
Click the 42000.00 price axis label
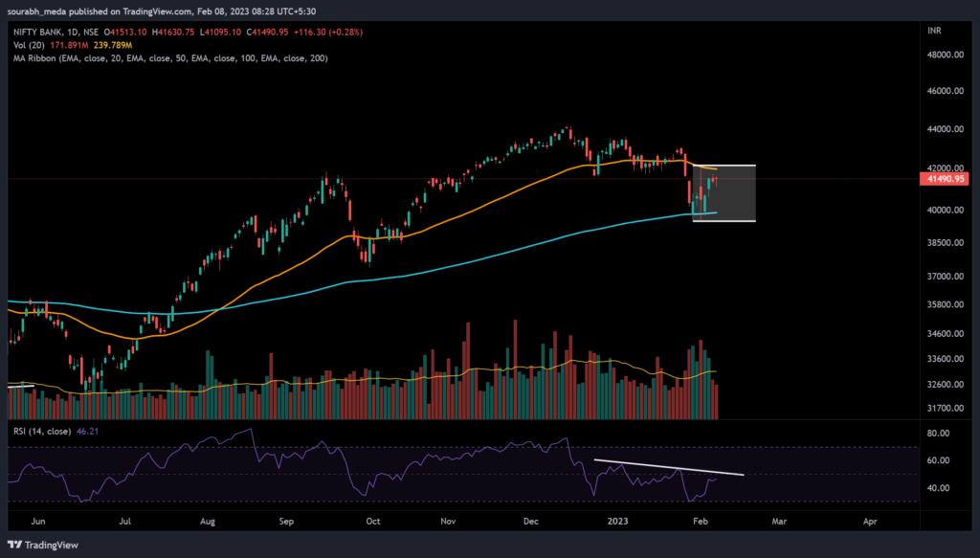coord(945,168)
